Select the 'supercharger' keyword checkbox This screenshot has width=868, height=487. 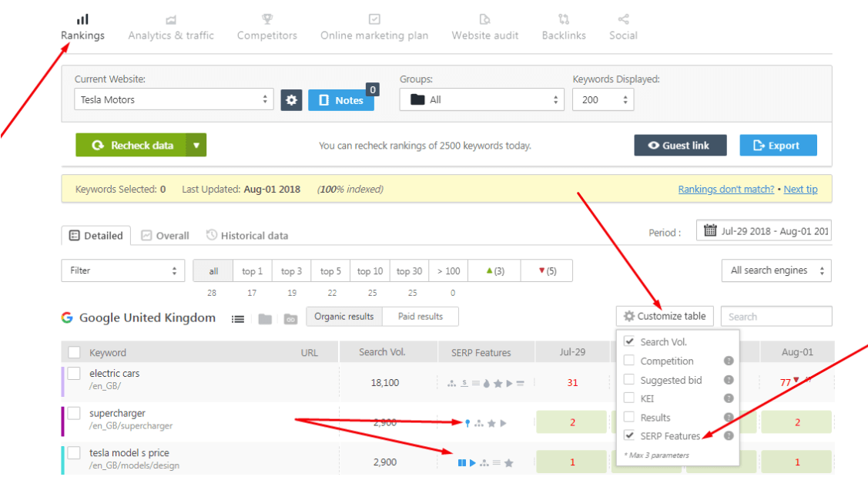74,413
